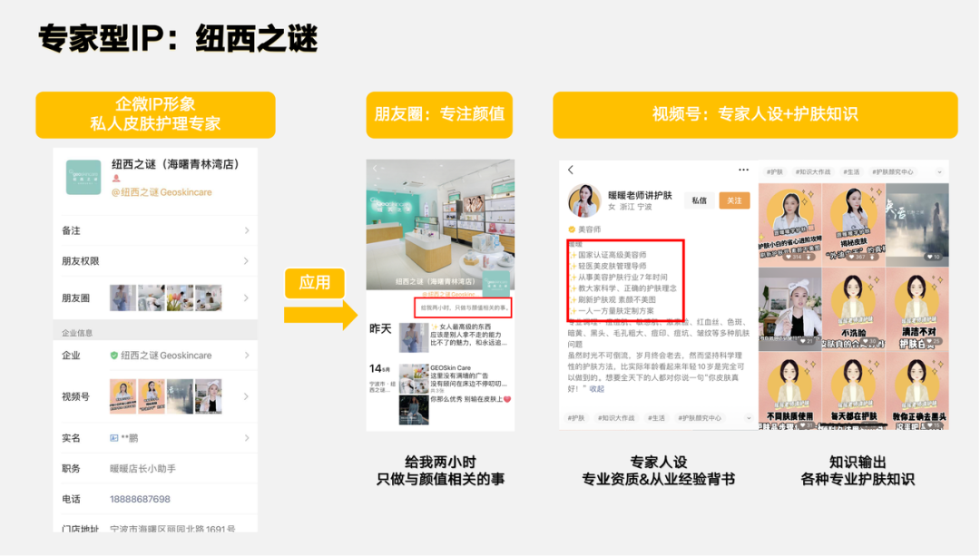Open the white-headband thumbnail in the contact card 视频号 row
Screen dimensions: 980x556
tap(208, 396)
